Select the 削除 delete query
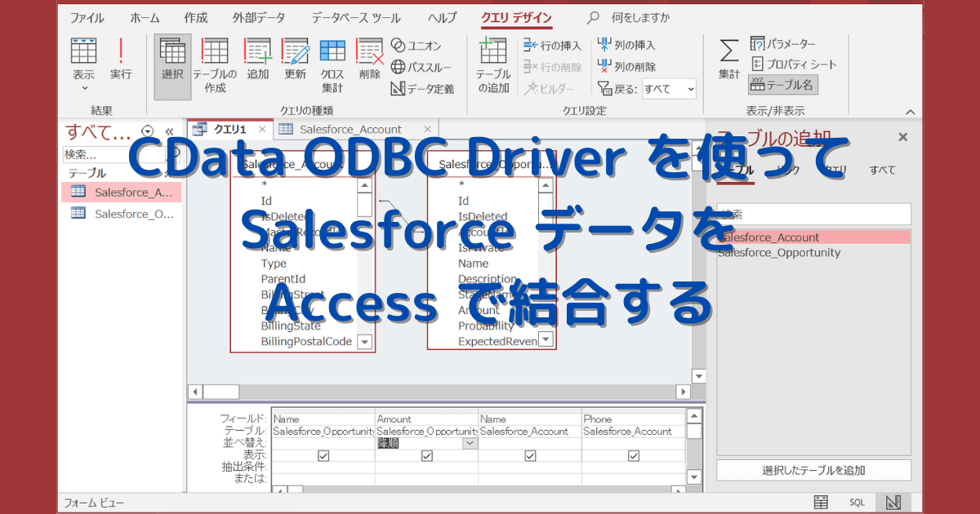This screenshot has width=980, height=514. pos(370,60)
